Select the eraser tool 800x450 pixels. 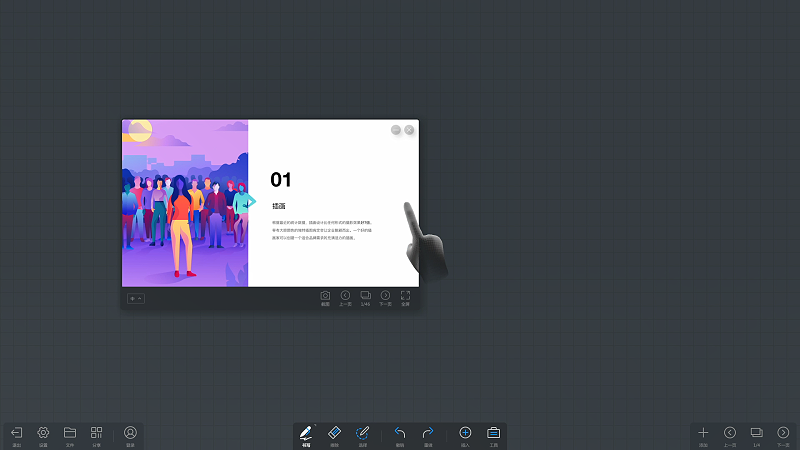click(x=335, y=434)
